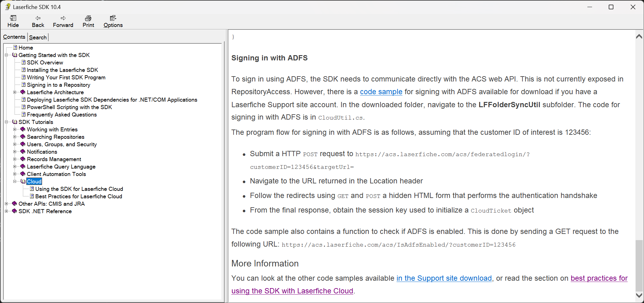Click the SDK Overview page icon
Viewport: 644px width, 303px height.
24,62
